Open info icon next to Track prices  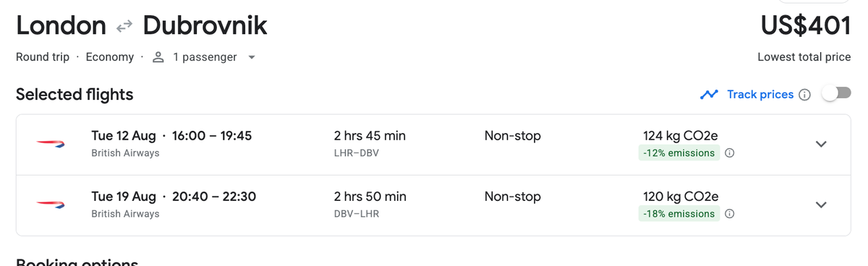click(x=804, y=95)
